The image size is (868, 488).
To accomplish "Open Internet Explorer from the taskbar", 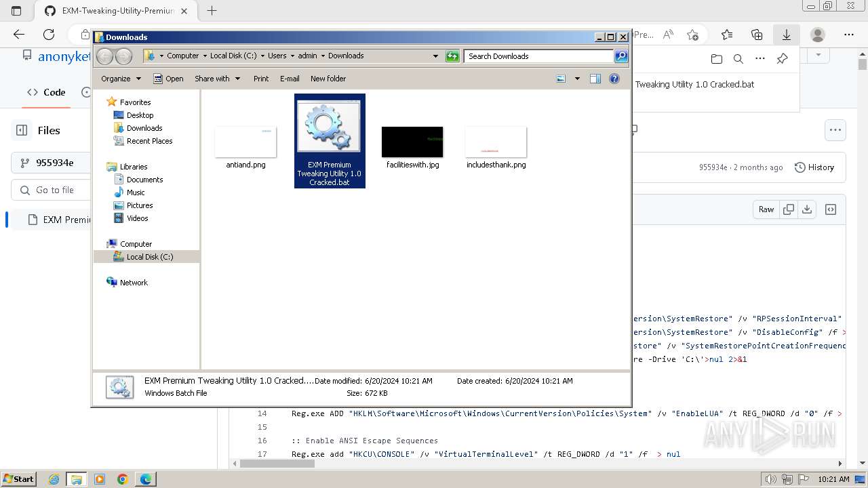I will point(54,479).
